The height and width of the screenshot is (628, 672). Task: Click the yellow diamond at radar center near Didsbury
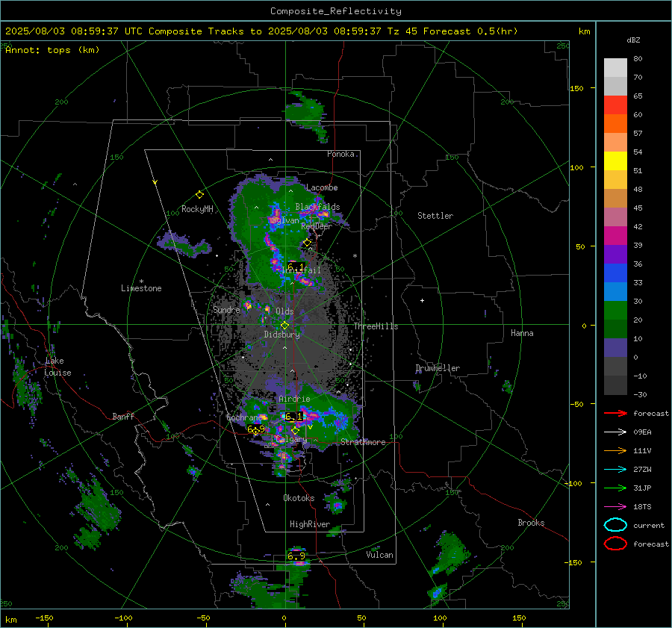coord(284,326)
